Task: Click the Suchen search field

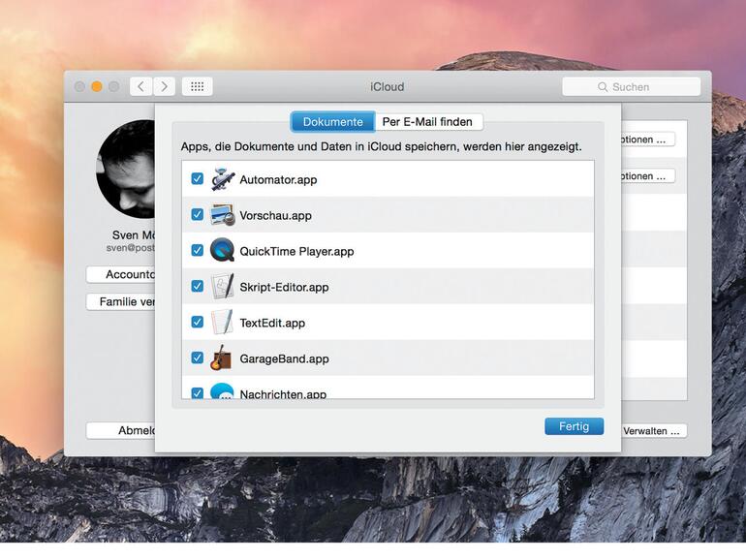Action: (631, 87)
